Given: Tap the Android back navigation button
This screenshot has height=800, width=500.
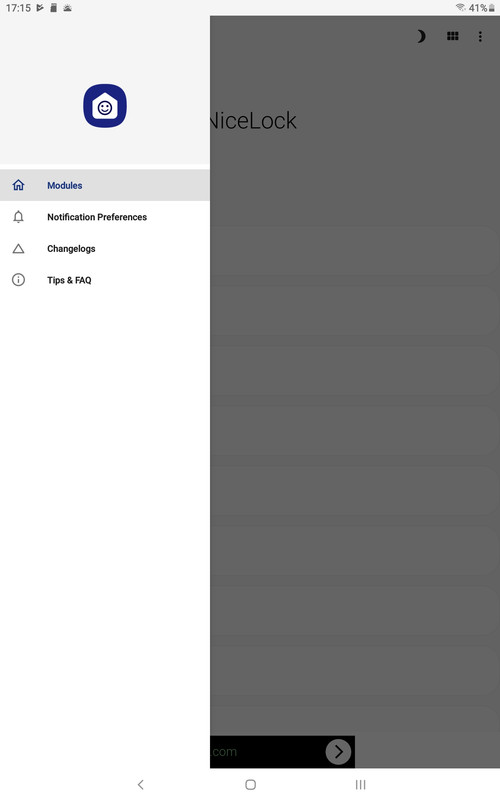Looking at the screenshot, I should pyautogui.click(x=141, y=784).
